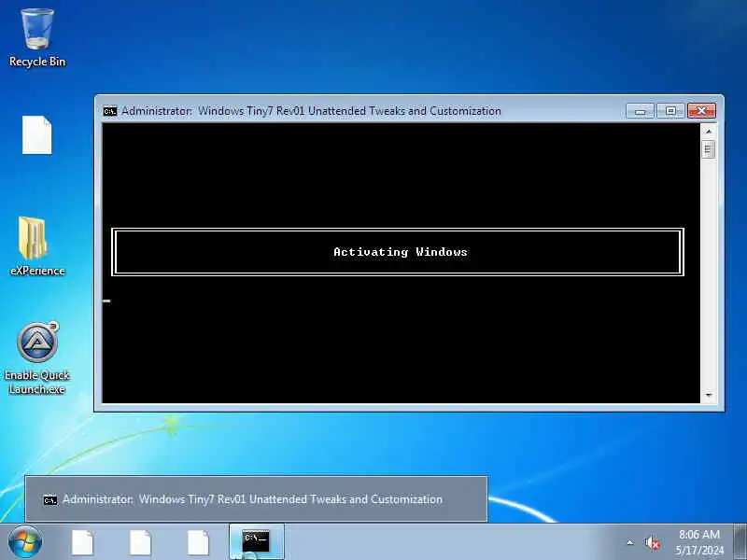This screenshot has width=747, height=560.
Task: Close the Tiny7 console window
Action: pyautogui.click(x=701, y=111)
